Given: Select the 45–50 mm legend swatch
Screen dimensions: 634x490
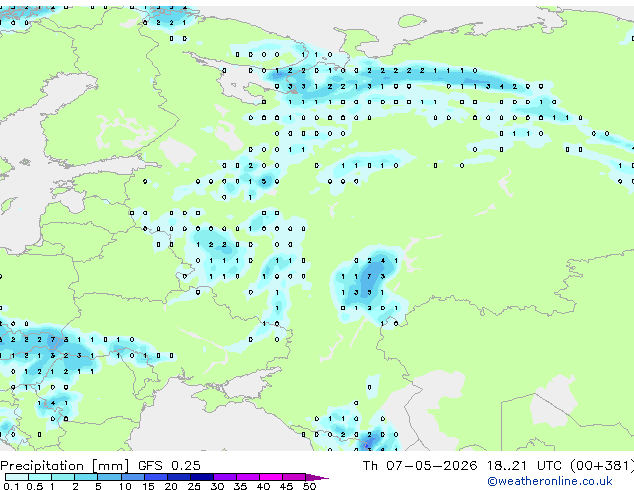Looking at the screenshot, I should 294,477.
